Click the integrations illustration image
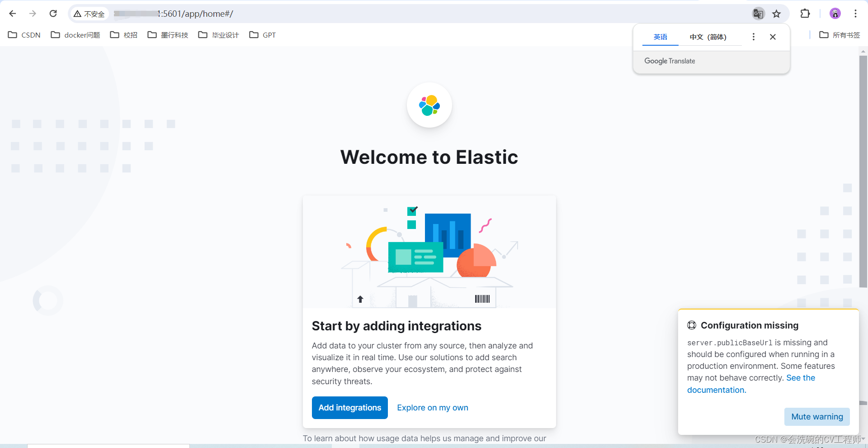 429,252
